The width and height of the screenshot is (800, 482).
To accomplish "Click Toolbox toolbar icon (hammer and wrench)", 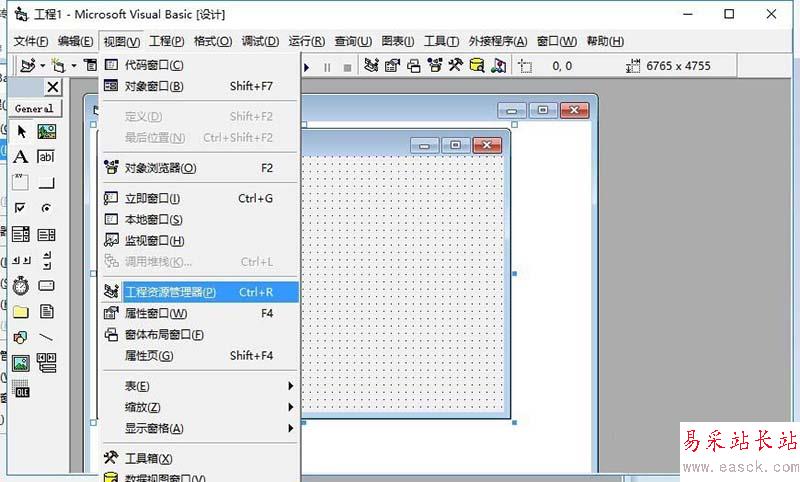I will (456, 66).
